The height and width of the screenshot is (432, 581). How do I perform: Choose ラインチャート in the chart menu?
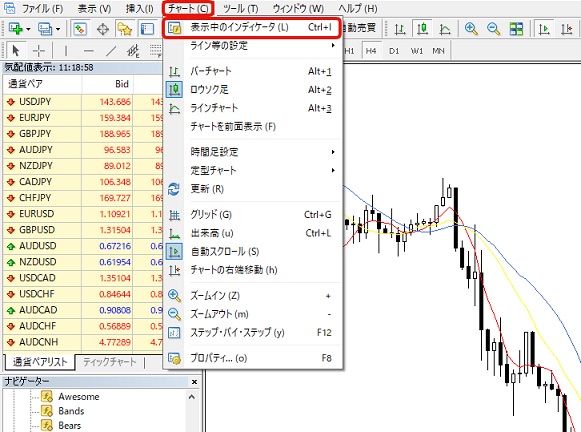click(252, 108)
